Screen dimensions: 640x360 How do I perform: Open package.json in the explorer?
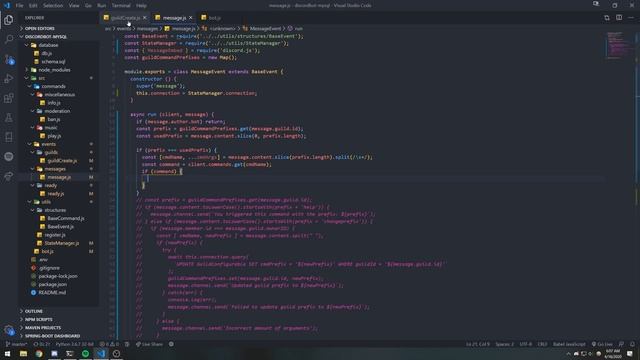pos(52,284)
